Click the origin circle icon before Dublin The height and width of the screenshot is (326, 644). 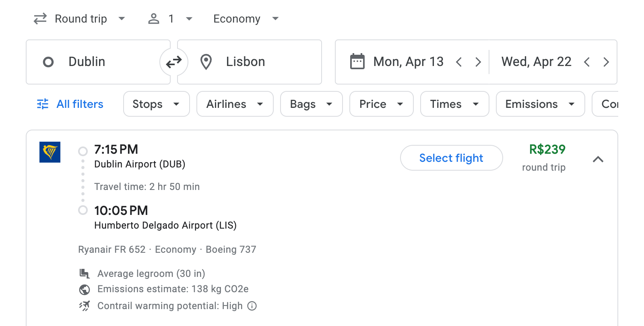(48, 62)
